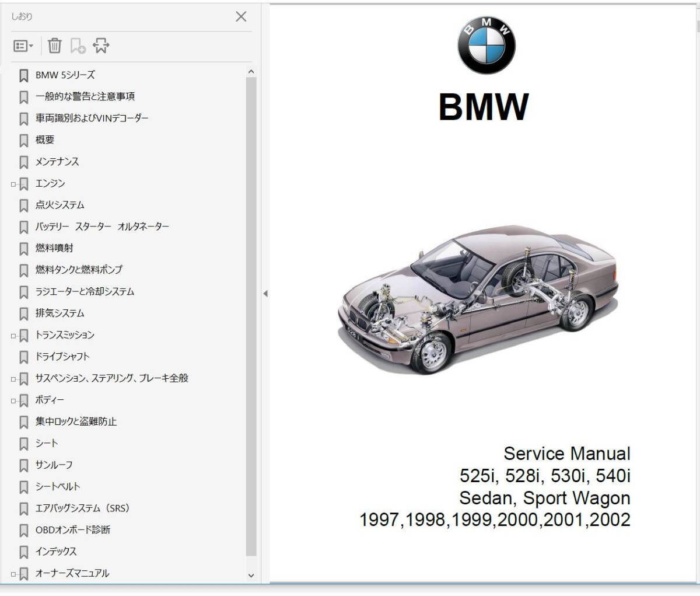Click the しおり panel title

(x=22, y=16)
